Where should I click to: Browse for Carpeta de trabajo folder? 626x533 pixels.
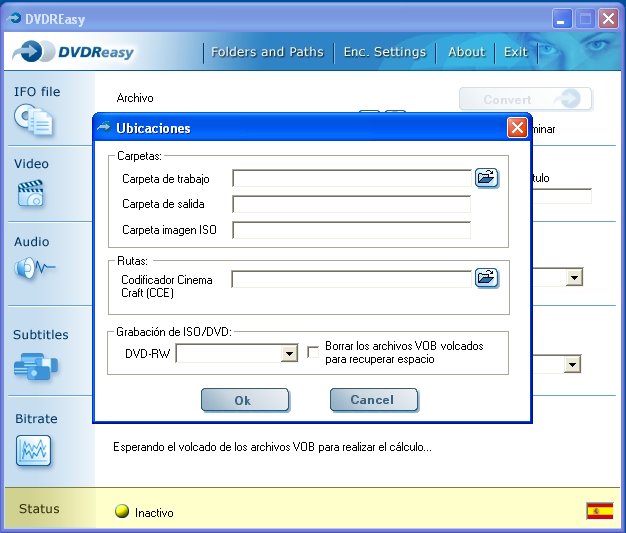(x=486, y=178)
